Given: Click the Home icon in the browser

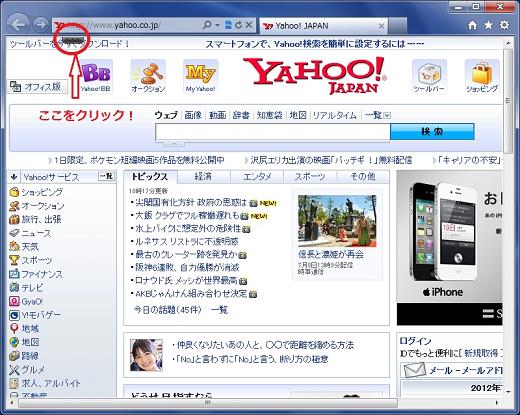Looking at the screenshot, I should (472, 25).
